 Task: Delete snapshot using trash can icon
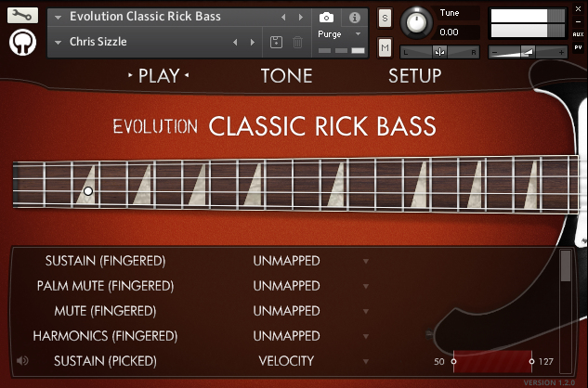coord(298,42)
